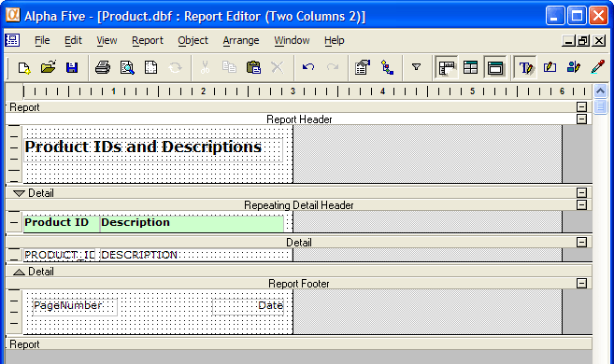This screenshot has height=364, width=614.
Task: Save the report using the floppy disk icon
Action: 72,68
